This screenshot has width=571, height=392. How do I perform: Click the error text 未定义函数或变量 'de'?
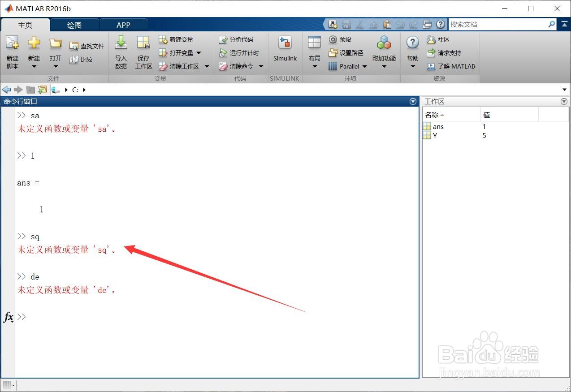[67, 290]
